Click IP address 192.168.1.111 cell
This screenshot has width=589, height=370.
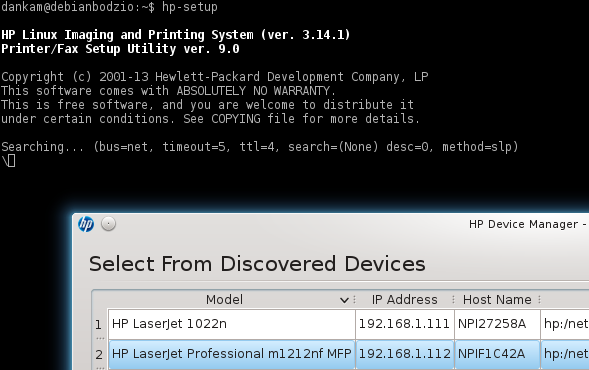pos(405,324)
